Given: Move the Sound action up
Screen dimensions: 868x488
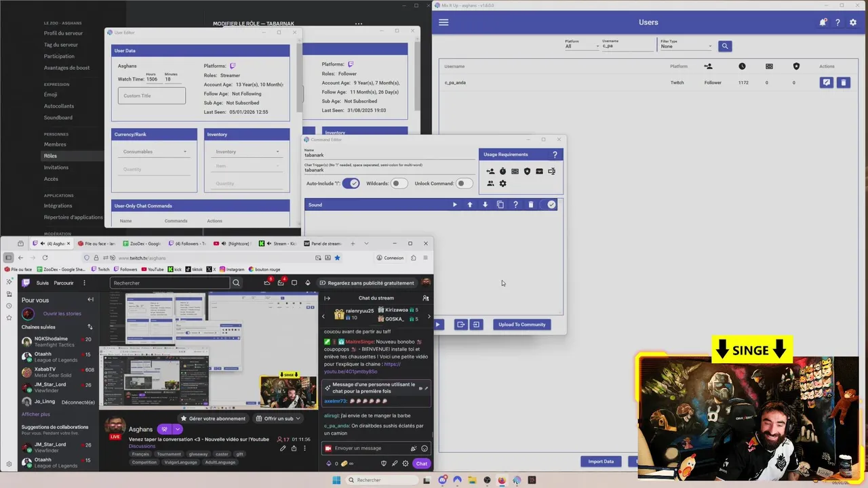Looking at the screenshot, I should tap(469, 205).
